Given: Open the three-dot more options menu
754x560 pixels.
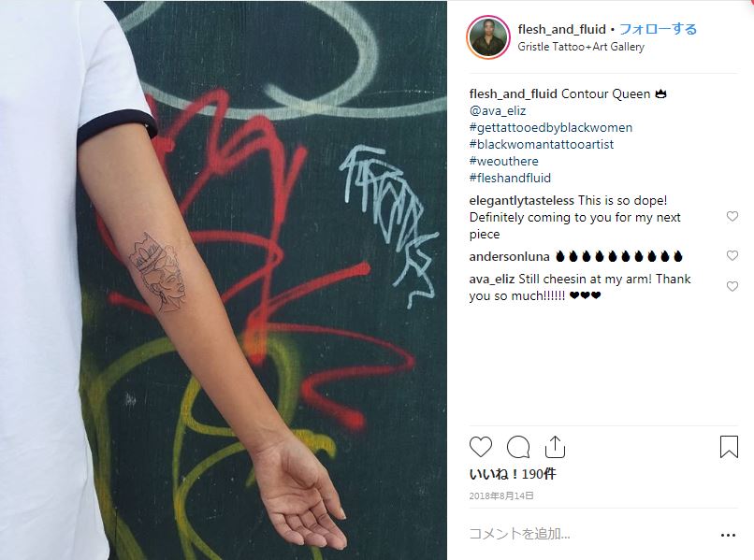Looking at the screenshot, I should [728, 535].
